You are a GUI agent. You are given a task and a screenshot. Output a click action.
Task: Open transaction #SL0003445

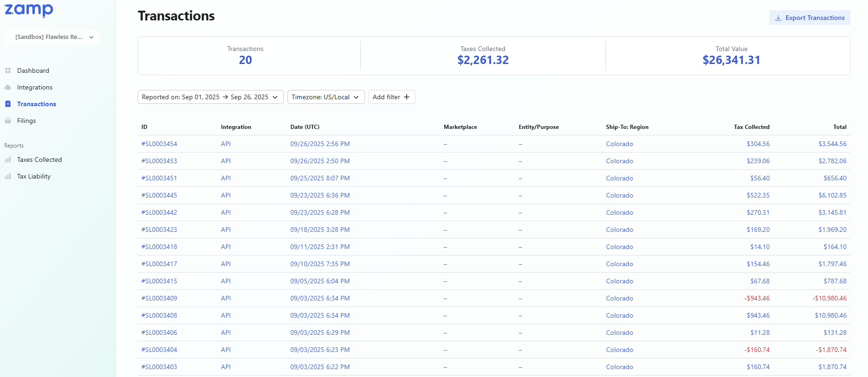click(159, 195)
